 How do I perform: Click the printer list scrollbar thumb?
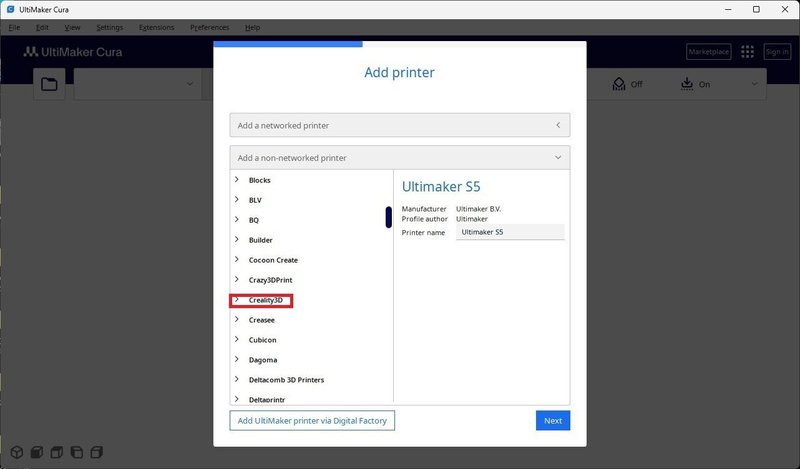(x=389, y=217)
